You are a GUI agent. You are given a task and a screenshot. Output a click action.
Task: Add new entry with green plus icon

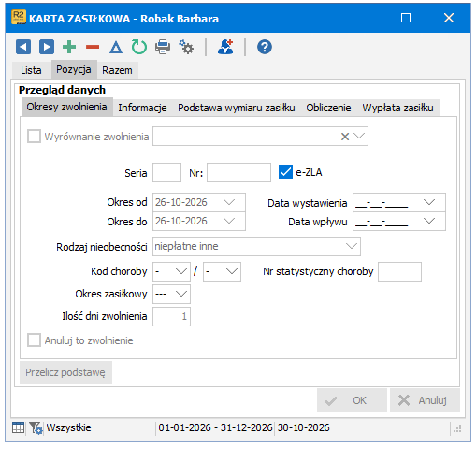69,47
